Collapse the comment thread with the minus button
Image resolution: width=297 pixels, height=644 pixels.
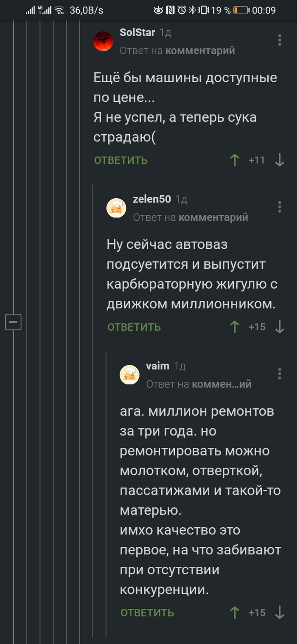point(12,321)
